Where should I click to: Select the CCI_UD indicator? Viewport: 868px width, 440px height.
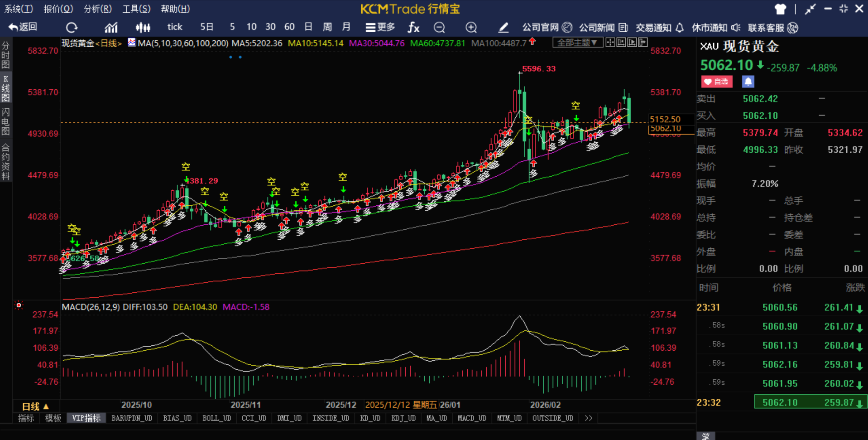coord(254,418)
